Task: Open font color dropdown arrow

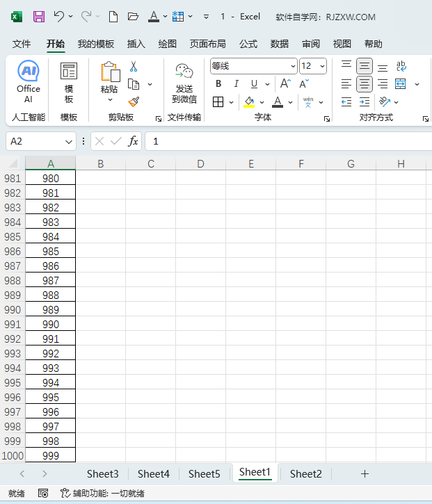Action: (x=291, y=102)
